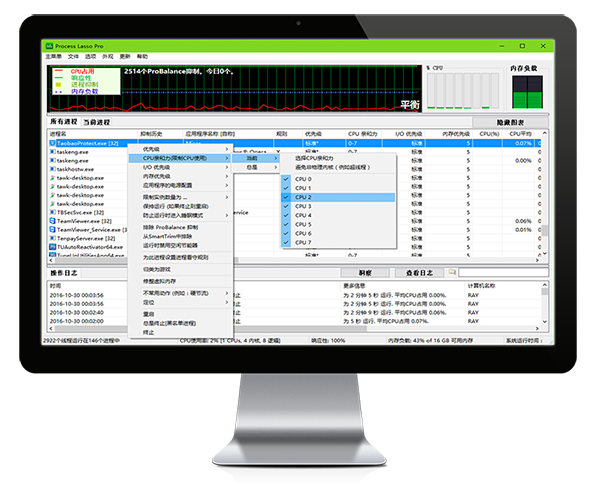The width and height of the screenshot is (600, 485).
Task: Switch to the 当前进程 tab
Action: (97, 122)
